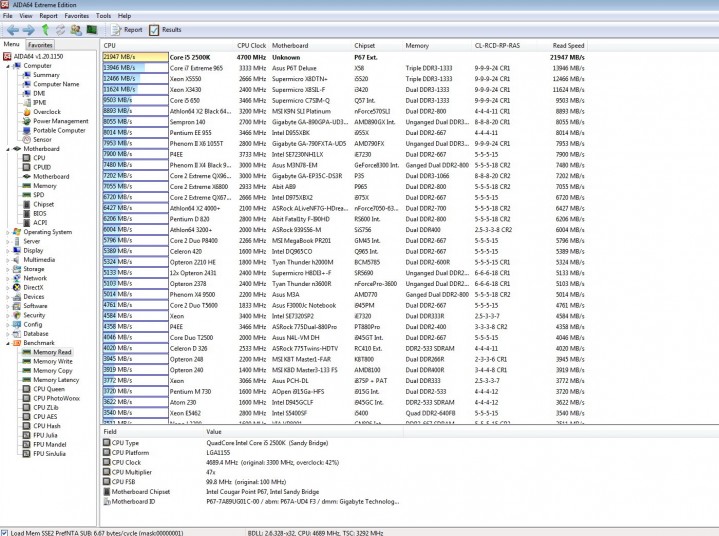Image resolution: width=719 pixels, height=536 pixels.
Task: Click the CPU Type field row
Action: [x=250, y=443]
